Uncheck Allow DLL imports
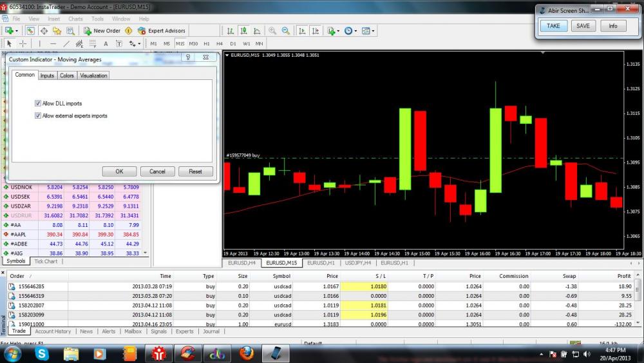 [x=38, y=104]
